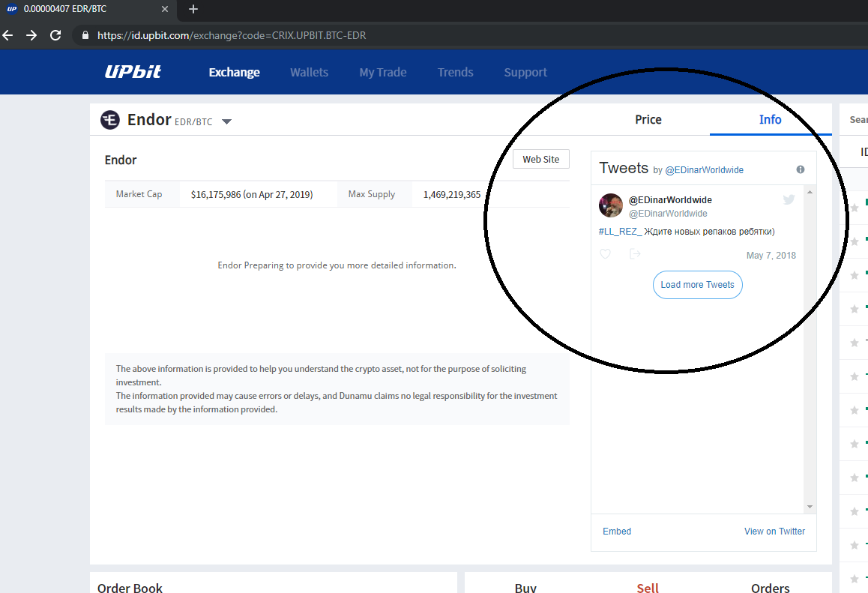Click the Market Cap value $16,175,986
Screen dimensions: 868x593
click(252, 195)
